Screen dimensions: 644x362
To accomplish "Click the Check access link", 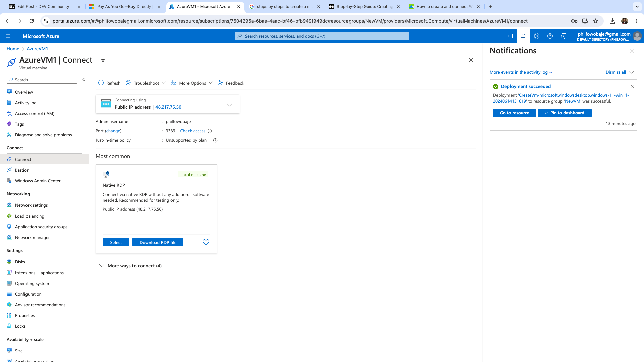I will [x=193, y=131].
